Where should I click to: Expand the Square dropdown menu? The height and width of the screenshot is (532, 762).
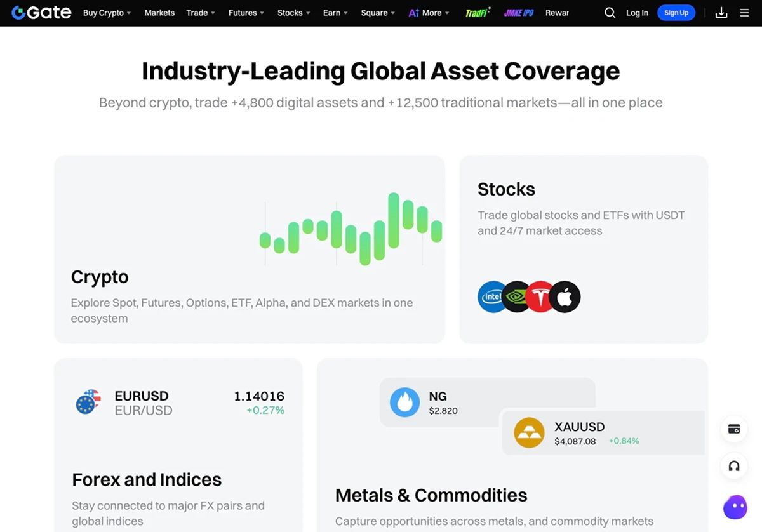click(x=378, y=13)
